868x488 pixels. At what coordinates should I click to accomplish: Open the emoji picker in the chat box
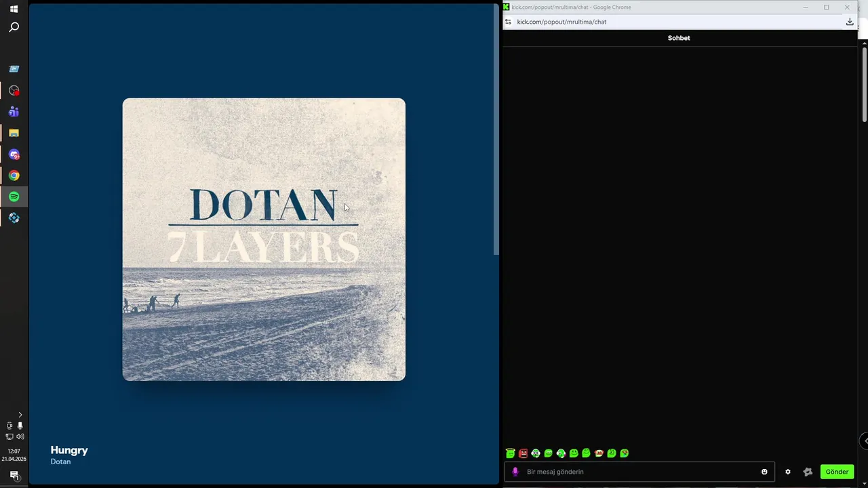(x=764, y=472)
